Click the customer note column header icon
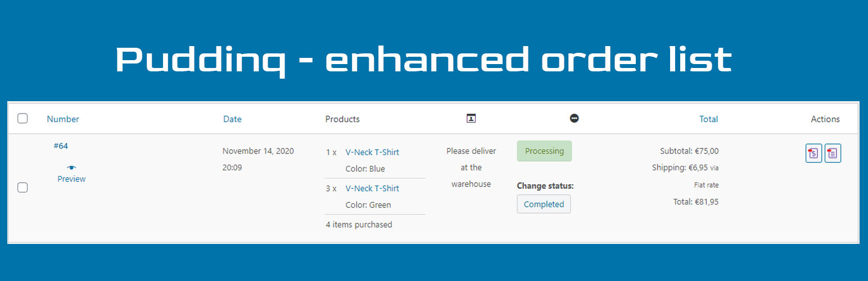The height and width of the screenshot is (281, 868). pyautogui.click(x=471, y=118)
